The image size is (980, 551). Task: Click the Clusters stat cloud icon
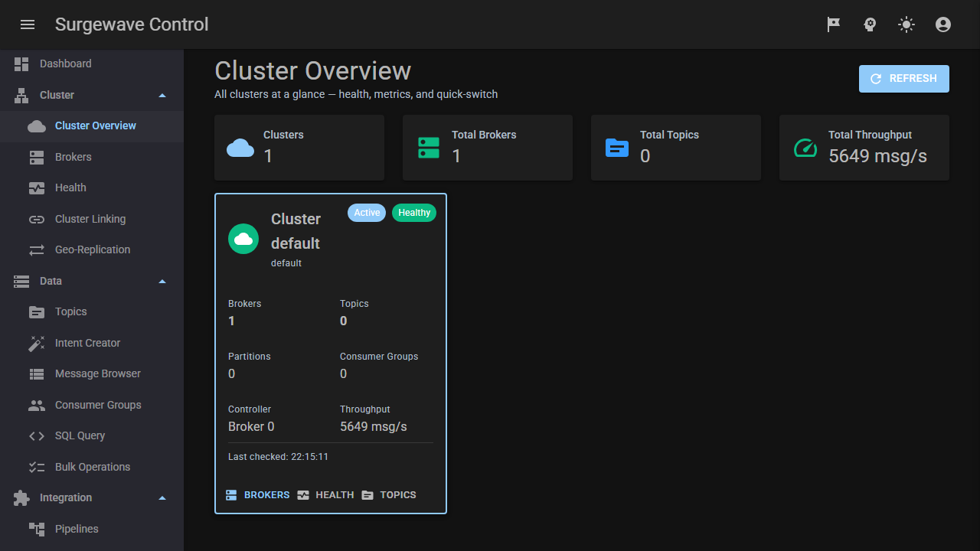(x=240, y=148)
